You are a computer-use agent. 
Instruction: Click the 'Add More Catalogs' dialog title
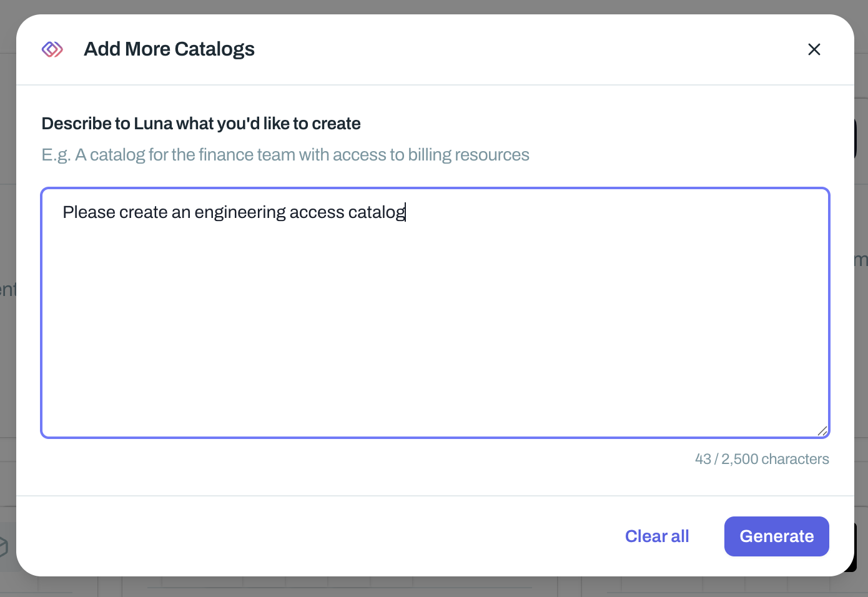click(x=169, y=49)
